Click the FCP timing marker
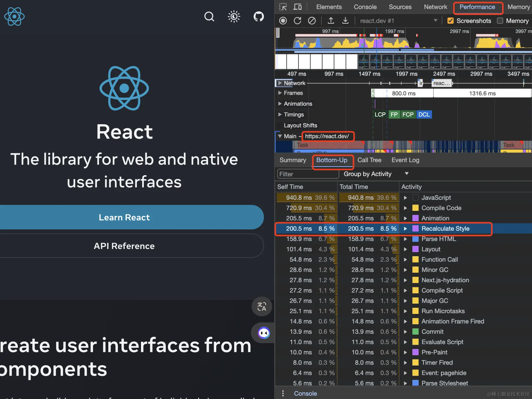 point(408,115)
